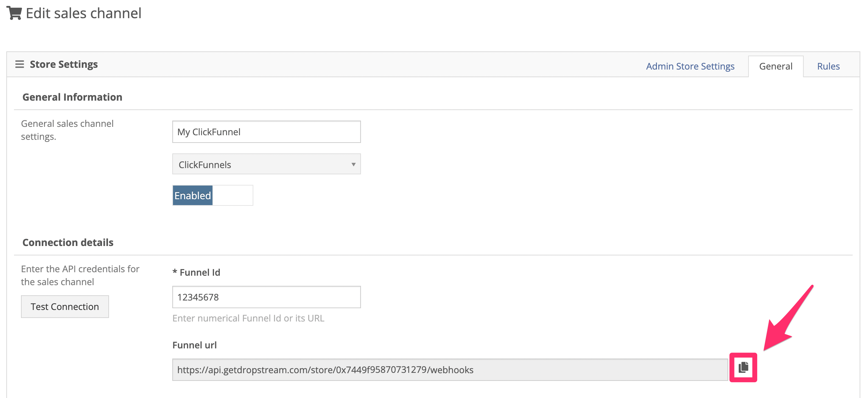The width and height of the screenshot is (868, 398).
Task: Switch to the Rules tab
Action: tap(828, 66)
